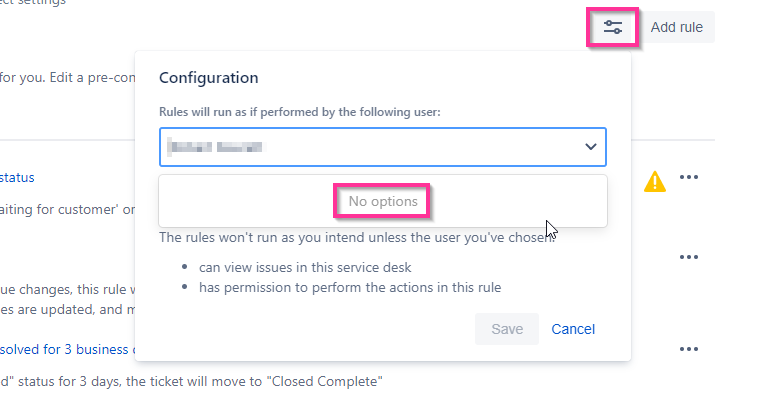Open the automation configuration sliders icon

(613, 27)
